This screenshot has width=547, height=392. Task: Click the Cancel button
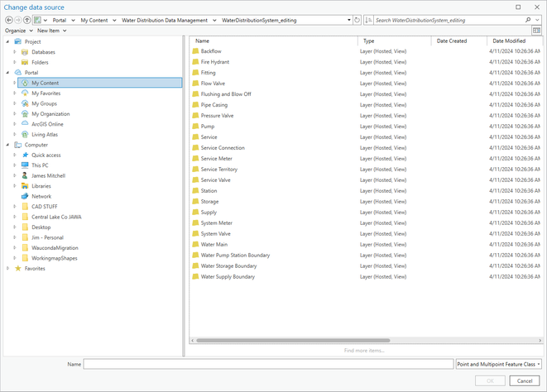pos(525,381)
